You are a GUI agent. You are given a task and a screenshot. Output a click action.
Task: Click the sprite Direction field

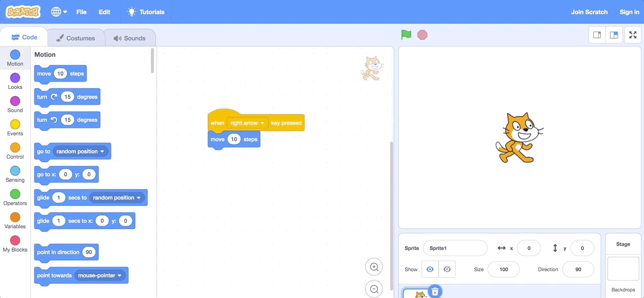(x=578, y=269)
